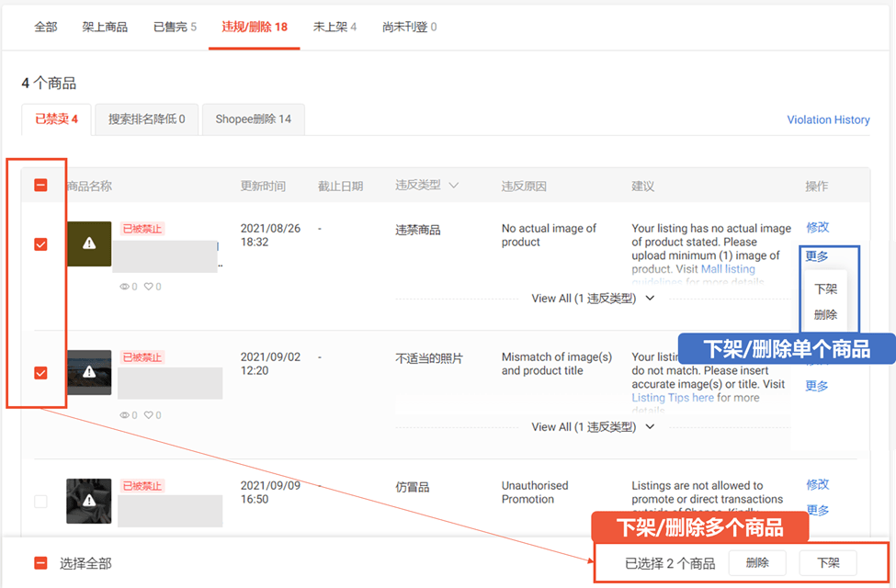Switch to the 未上架 tab
This screenshot has width=896, height=588.
pyautogui.click(x=335, y=27)
